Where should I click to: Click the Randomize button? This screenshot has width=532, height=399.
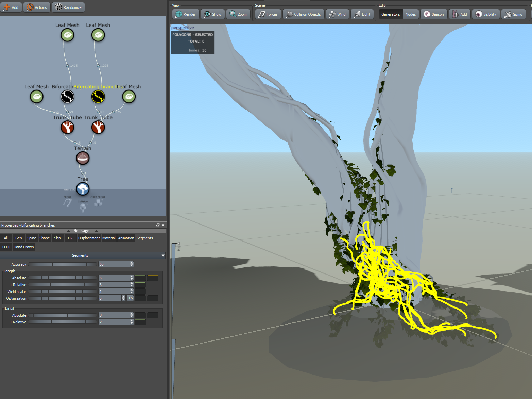pyautogui.click(x=68, y=7)
